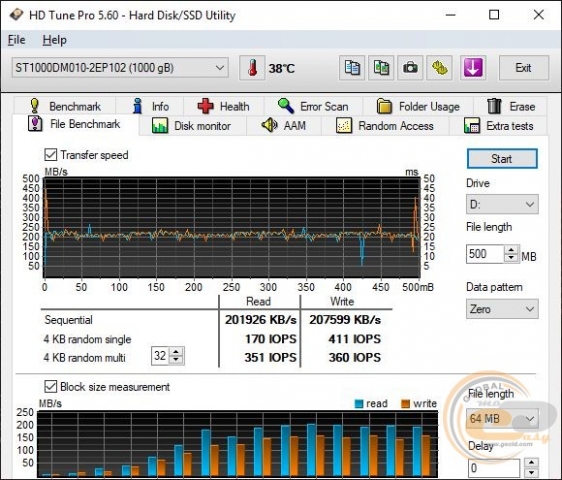This screenshot has height=480, width=562.
Task: Click the 201926 KB/s sequential read value
Action: coord(261,319)
